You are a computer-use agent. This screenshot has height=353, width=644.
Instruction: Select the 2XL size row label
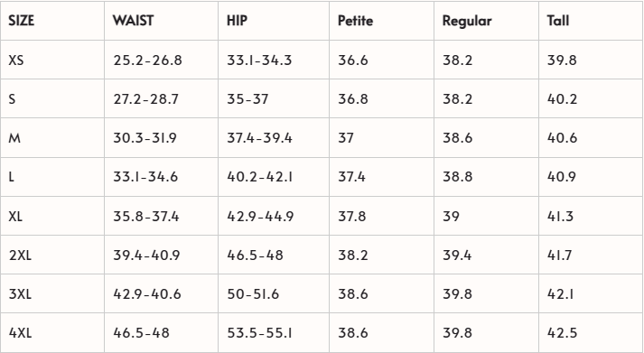(x=20, y=255)
